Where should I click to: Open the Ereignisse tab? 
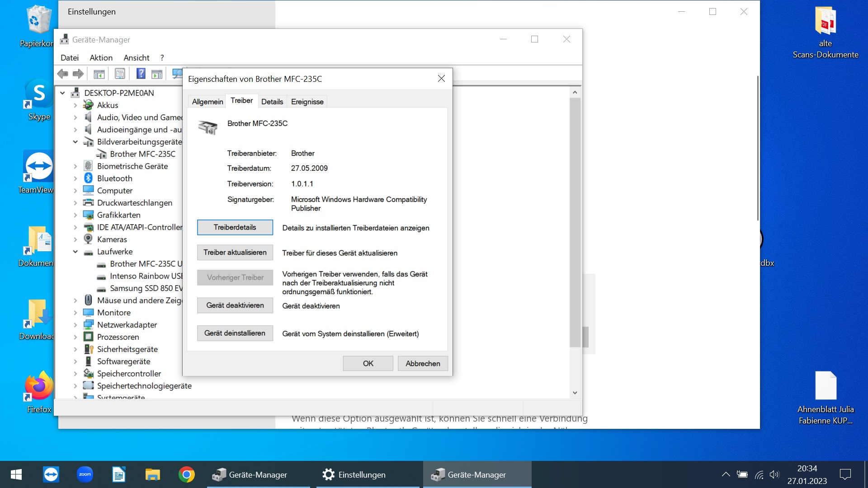(307, 102)
